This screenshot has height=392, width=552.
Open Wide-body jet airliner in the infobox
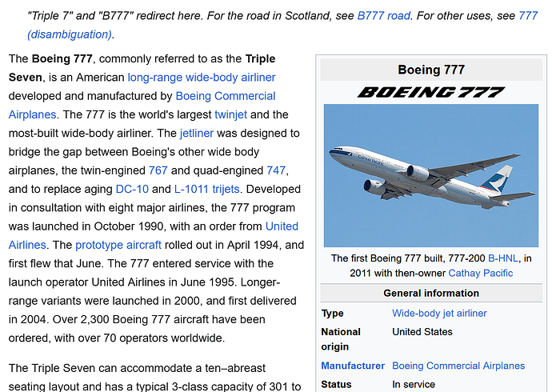pos(439,313)
